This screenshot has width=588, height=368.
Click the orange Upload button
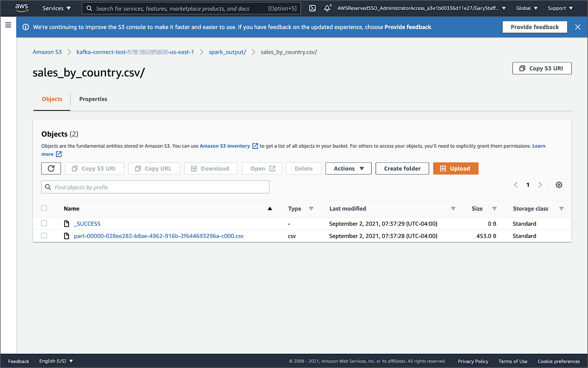(456, 169)
